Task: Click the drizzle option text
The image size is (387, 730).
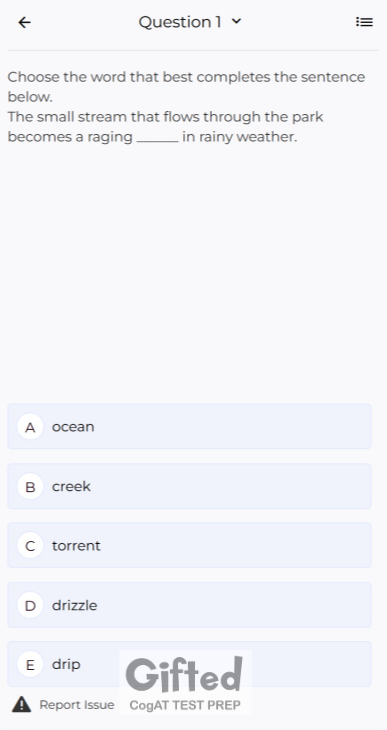Action: (75, 605)
